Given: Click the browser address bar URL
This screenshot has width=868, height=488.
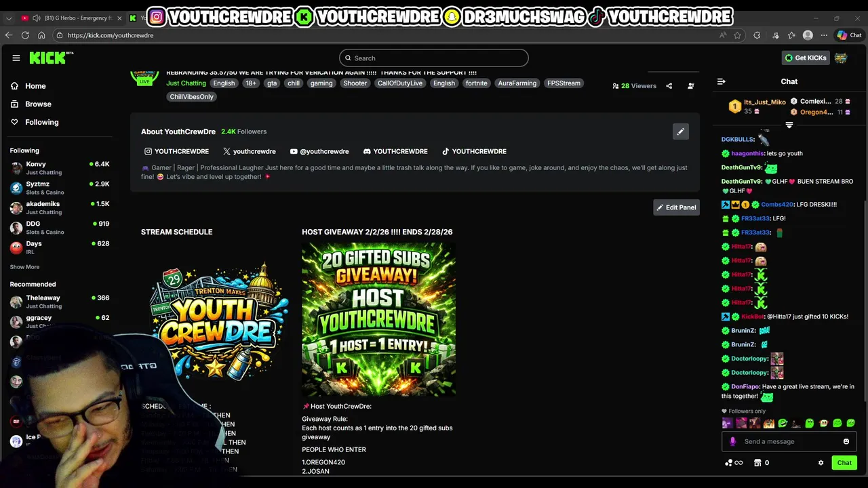Looking at the screenshot, I should pyautogui.click(x=111, y=35).
